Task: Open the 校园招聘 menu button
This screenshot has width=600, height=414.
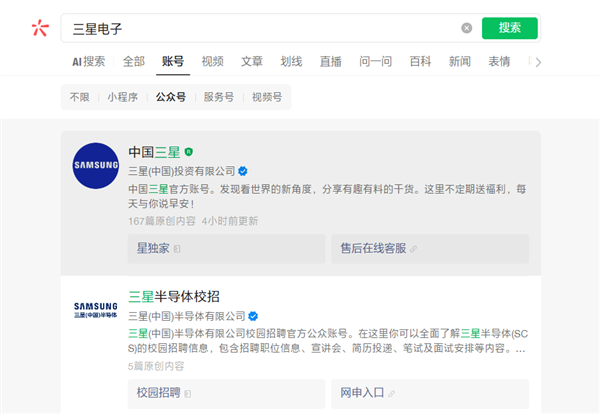Action: pos(227,394)
